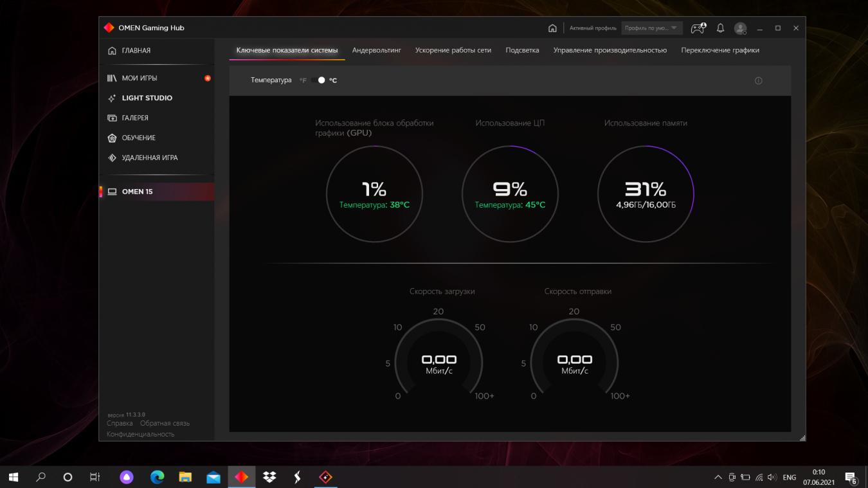Viewport: 868px width, 488px height.
Task: Open OMEN Light Studio taskbar icon
Action: (x=326, y=477)
